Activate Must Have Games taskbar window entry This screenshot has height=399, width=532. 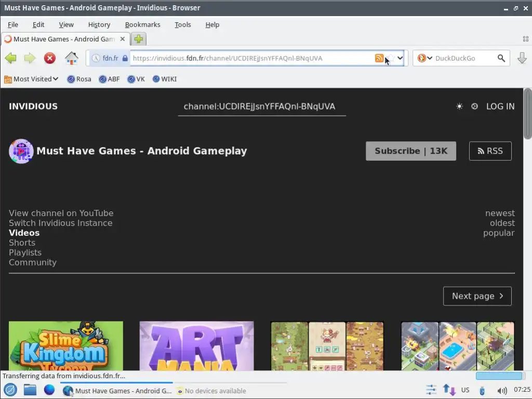117,391
